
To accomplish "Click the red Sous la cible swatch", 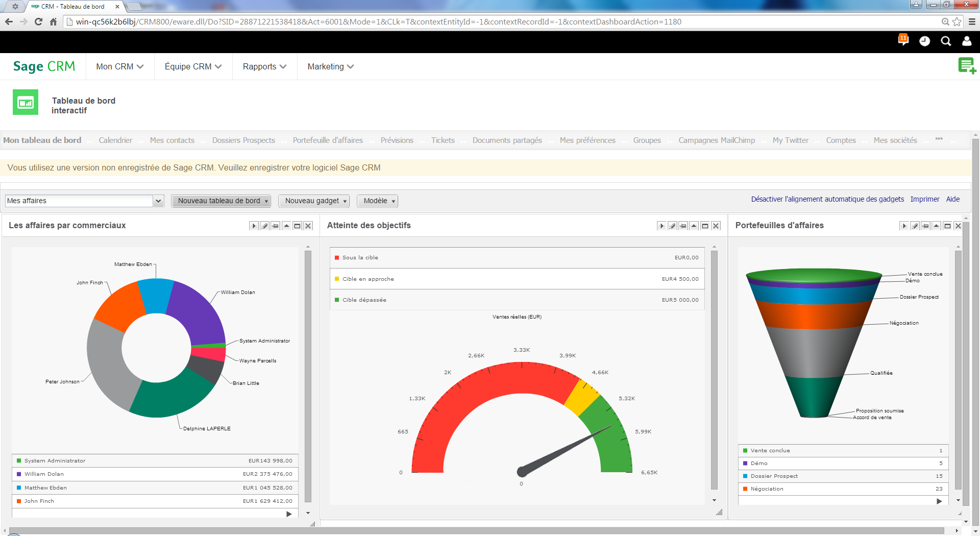I will [x=337, y=258].
